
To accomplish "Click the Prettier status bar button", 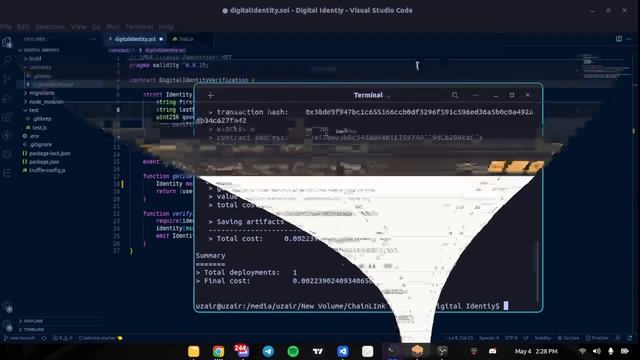I will [596, 338].
